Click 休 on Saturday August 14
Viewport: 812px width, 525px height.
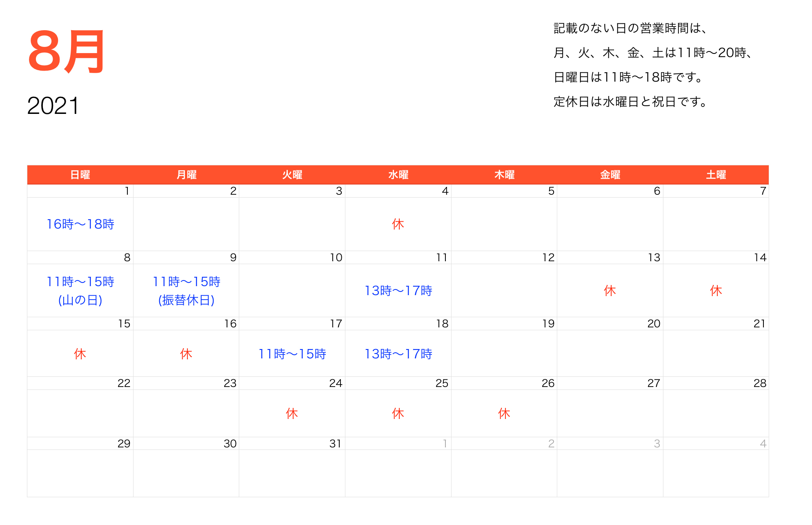716,291
